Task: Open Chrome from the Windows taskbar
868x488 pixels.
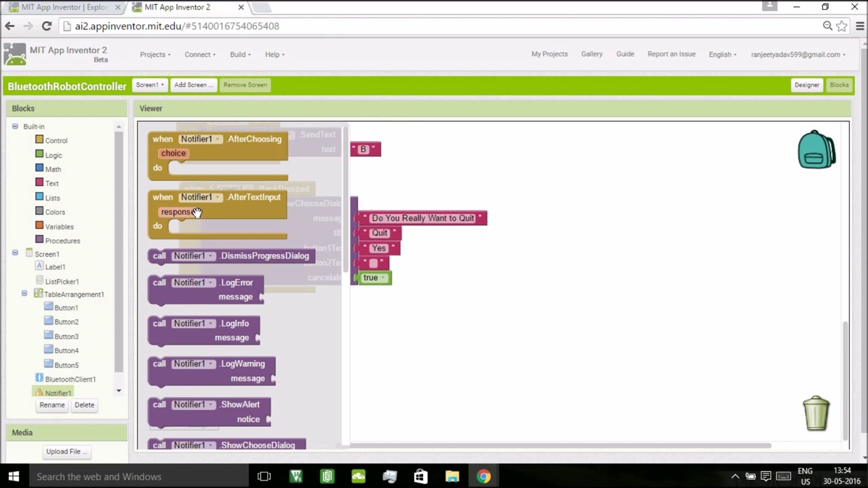Action: [484, 476]
